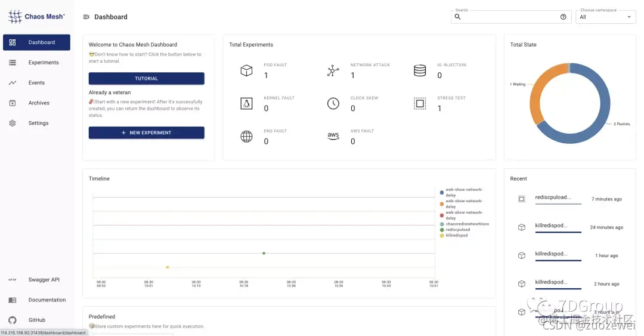This screenshot has height=336, width=644.
Task: Open Documentation in the sidebar
Action: point(36,300)
